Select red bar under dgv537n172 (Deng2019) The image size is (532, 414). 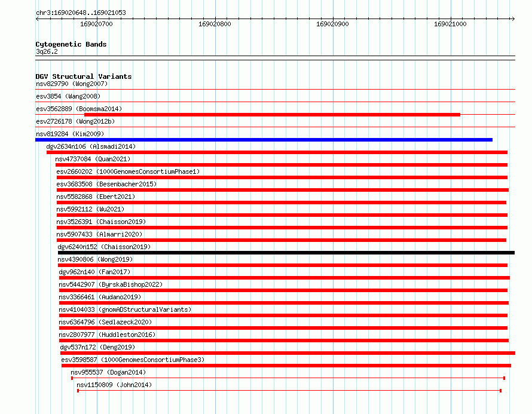[288, 353]
